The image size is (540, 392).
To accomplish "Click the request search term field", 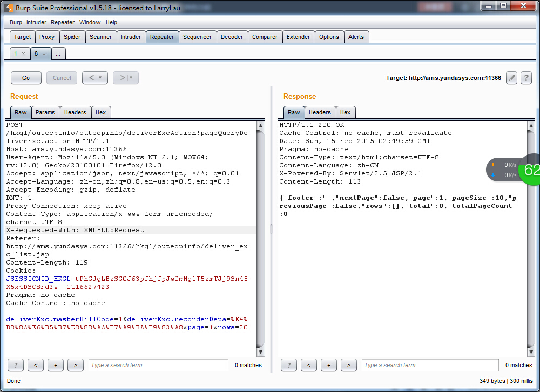I will coord(158,365).
